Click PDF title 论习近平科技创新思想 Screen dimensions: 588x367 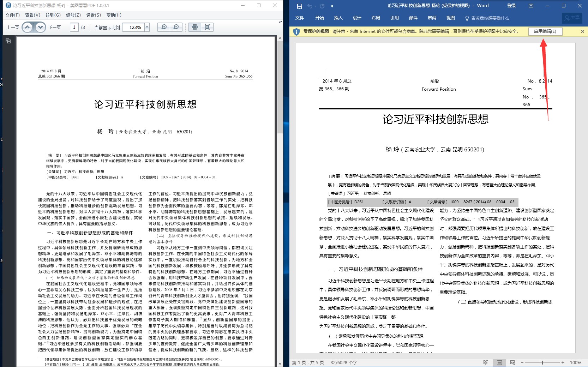145,104
